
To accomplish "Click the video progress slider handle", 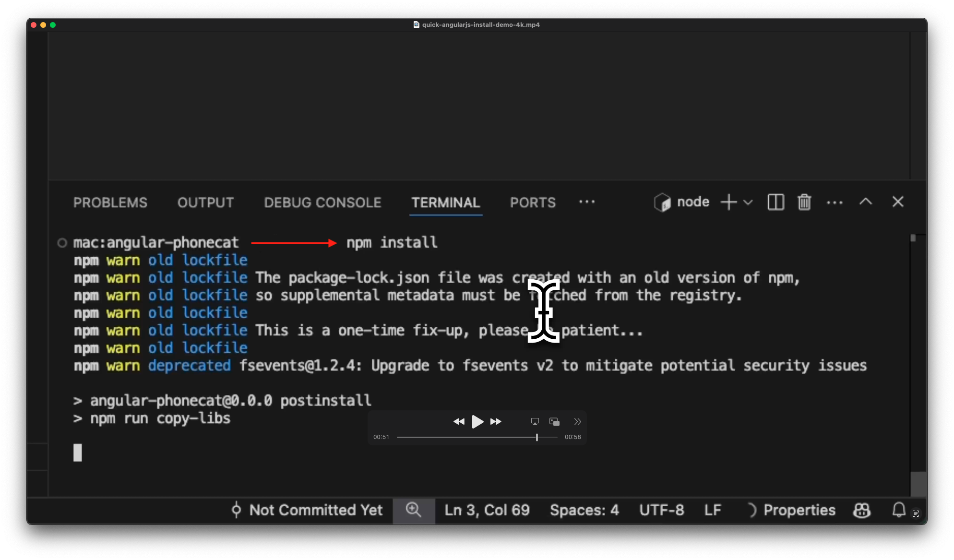I will tap(537, 437).
